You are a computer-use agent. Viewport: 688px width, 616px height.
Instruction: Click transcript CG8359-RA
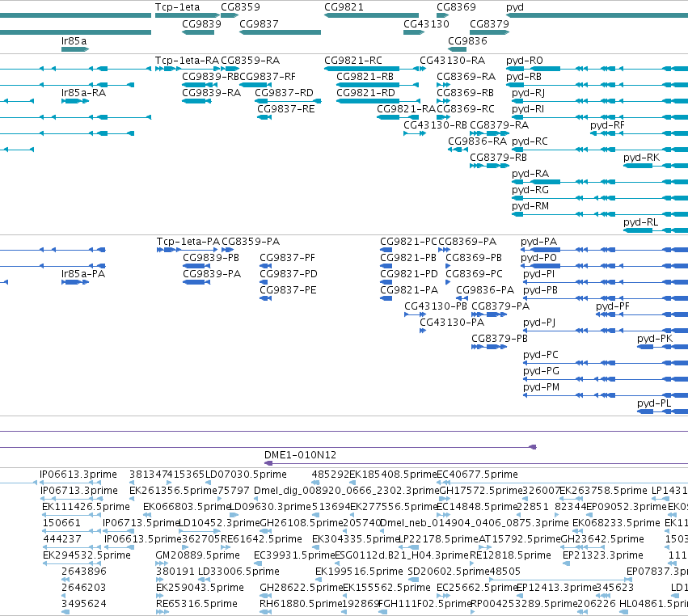coord(250,60)
